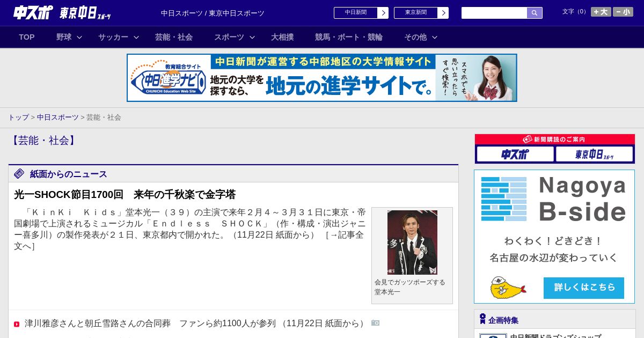Open the その他 menu
This screenshot has width=644, height=338.
[x=415, y=37]
